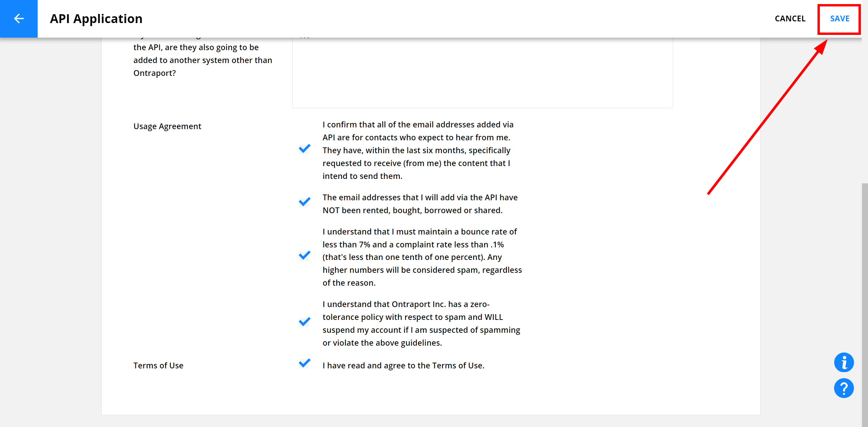The image size is (868, 427).
Task: Open the blue info circle icon
Action: pos(844,362)
